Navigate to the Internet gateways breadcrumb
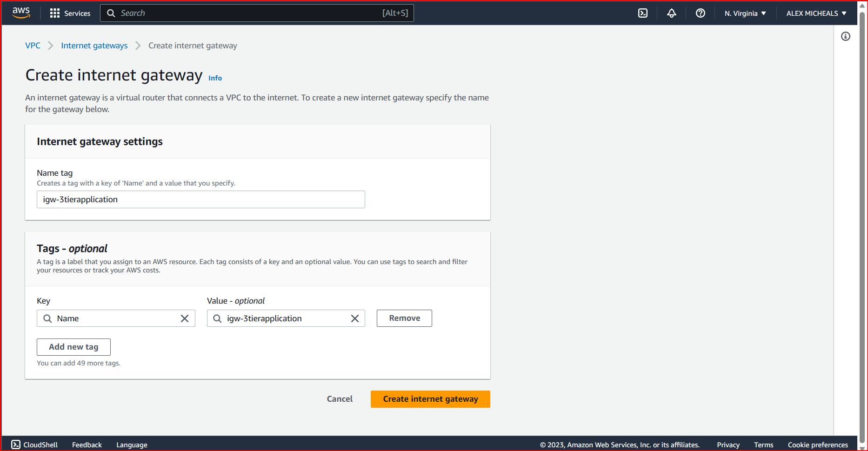The image size is (868, 451). coord(94,45)
